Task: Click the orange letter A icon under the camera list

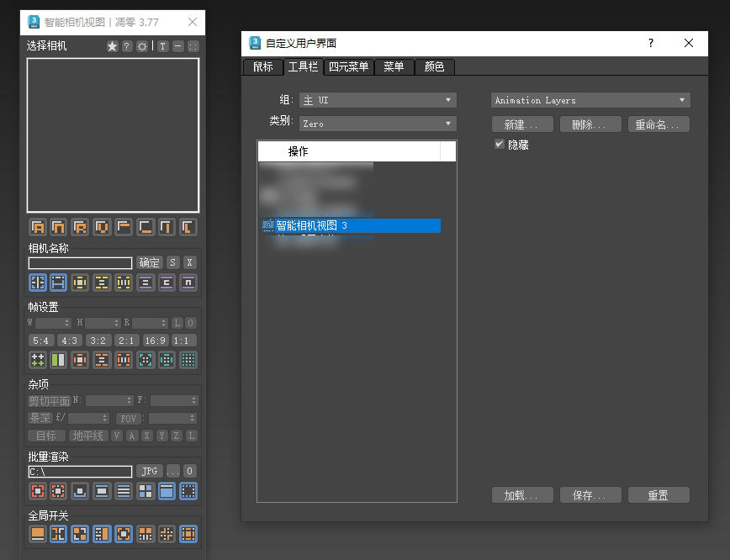Action: pos(38,227)
